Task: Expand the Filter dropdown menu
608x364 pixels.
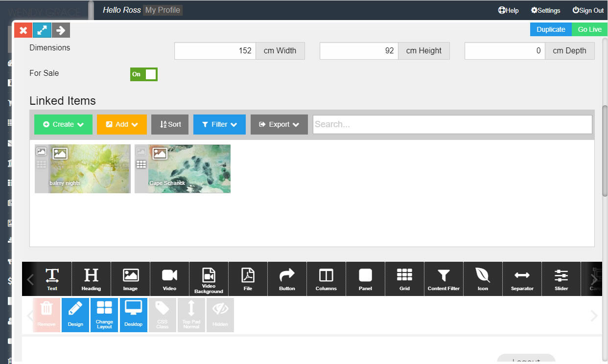Action: pyautogui.click(x=219, y=124)
